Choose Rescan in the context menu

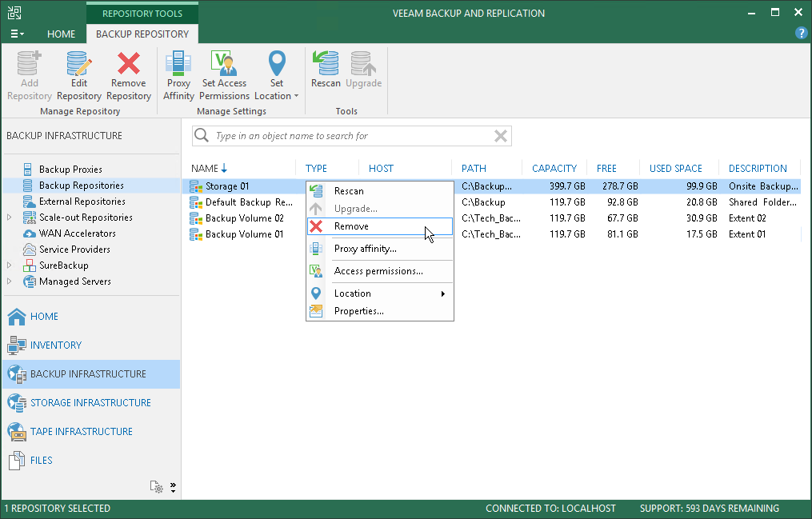tap(380, 191)
